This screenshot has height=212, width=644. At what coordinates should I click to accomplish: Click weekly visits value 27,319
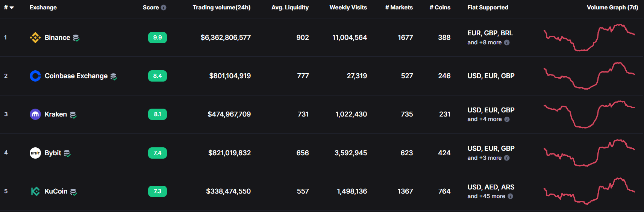[x=357, y=76]
